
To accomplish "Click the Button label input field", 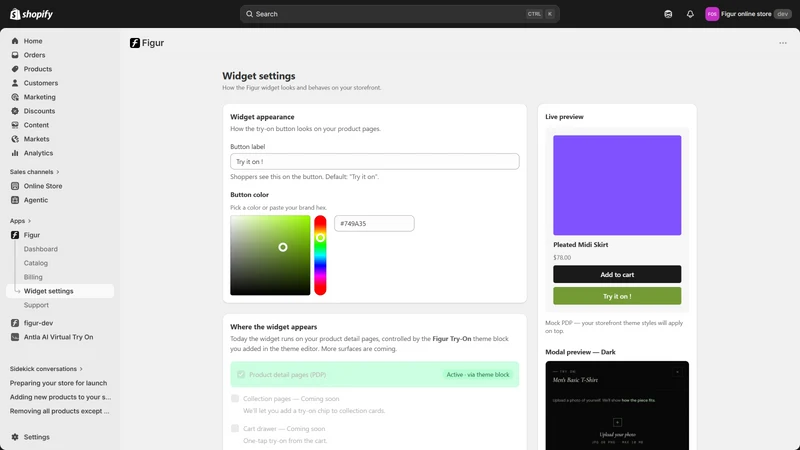I will click(374, 162).
